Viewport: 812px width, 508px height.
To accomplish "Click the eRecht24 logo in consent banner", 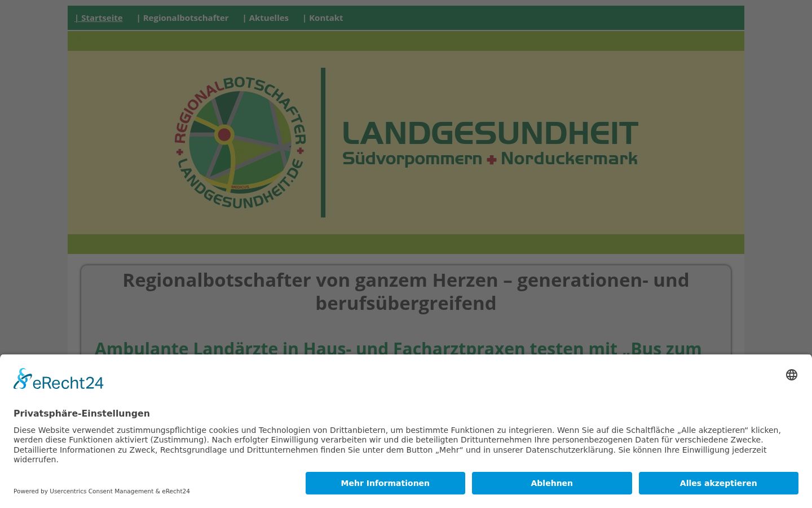I will click(x=59, y=379).
